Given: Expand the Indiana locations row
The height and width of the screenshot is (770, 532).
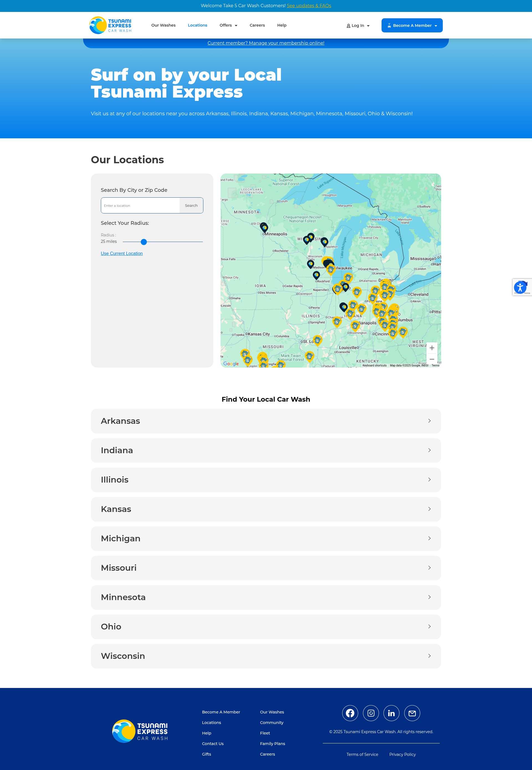Looking at the screenshot, I should [266, 450].
